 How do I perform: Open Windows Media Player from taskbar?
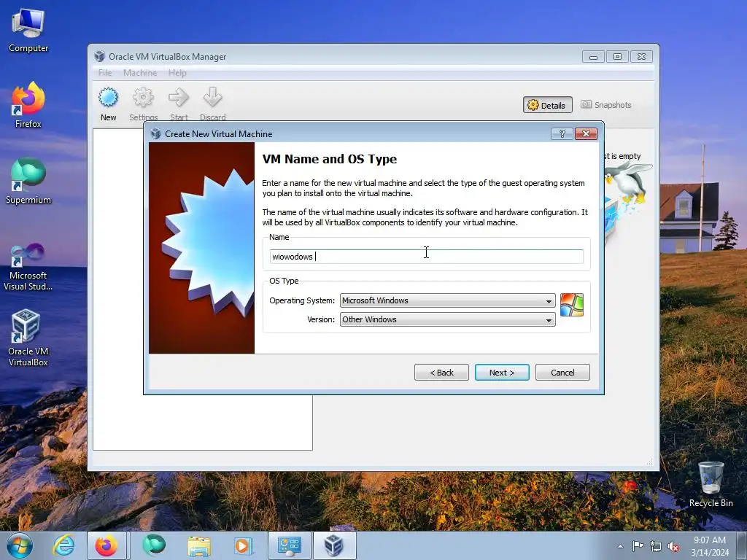coord(243,545)
